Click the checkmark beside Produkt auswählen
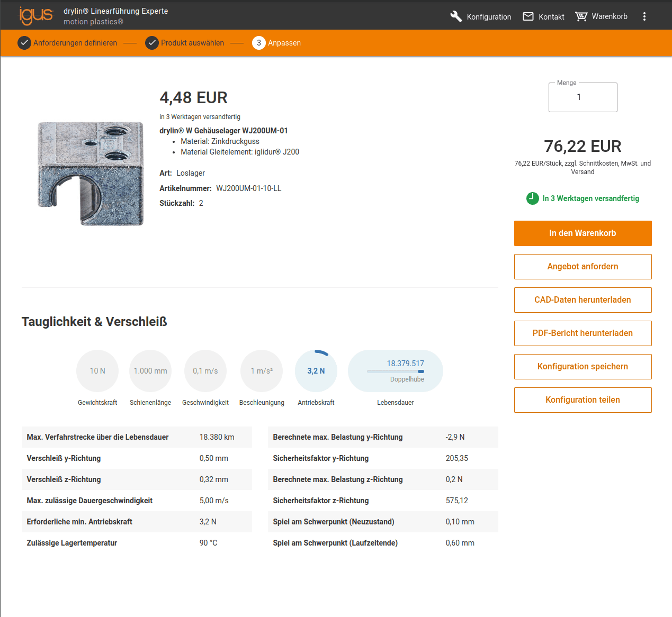 tap(152, 43)
